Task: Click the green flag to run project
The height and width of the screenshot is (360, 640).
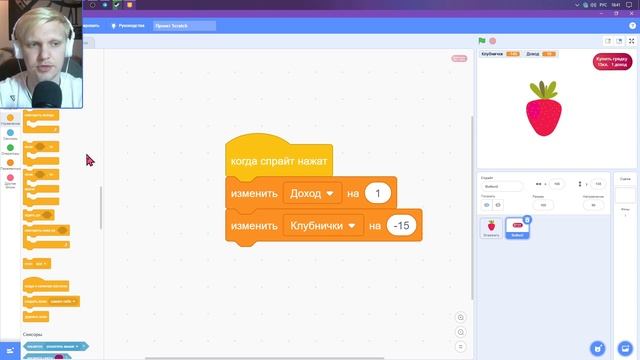Action: (x=482, y=41)
